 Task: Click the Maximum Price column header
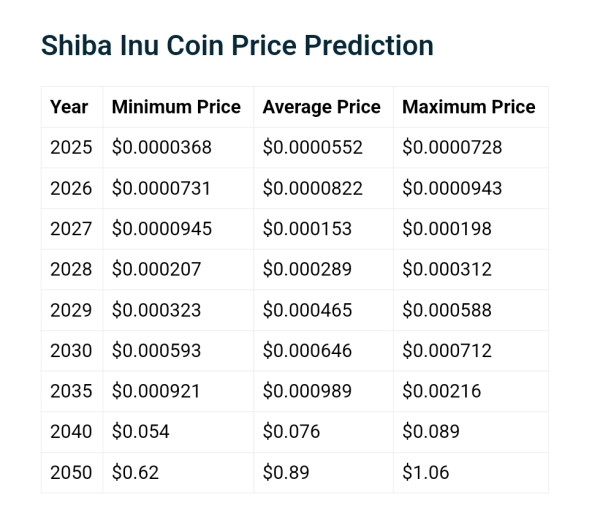468,107
